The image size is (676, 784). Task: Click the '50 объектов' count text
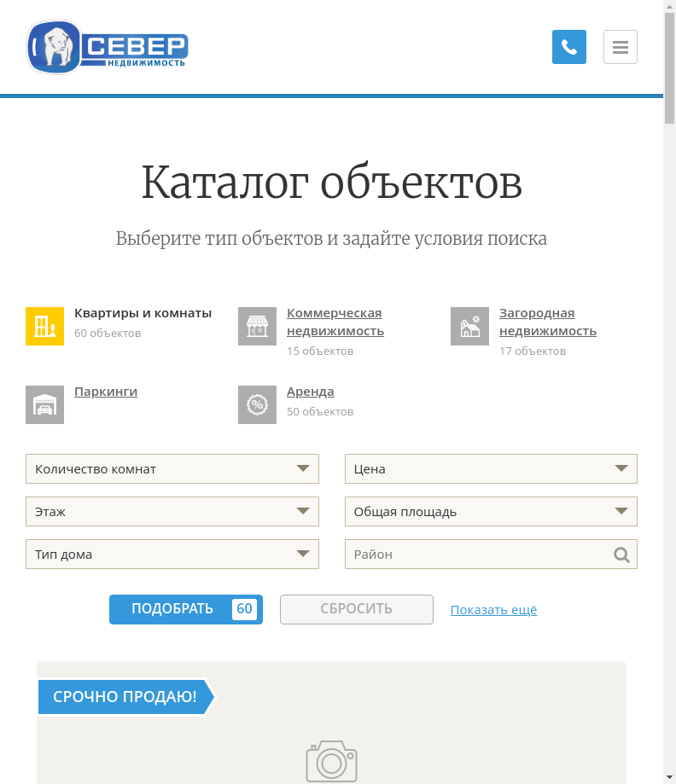pos(320,412)
